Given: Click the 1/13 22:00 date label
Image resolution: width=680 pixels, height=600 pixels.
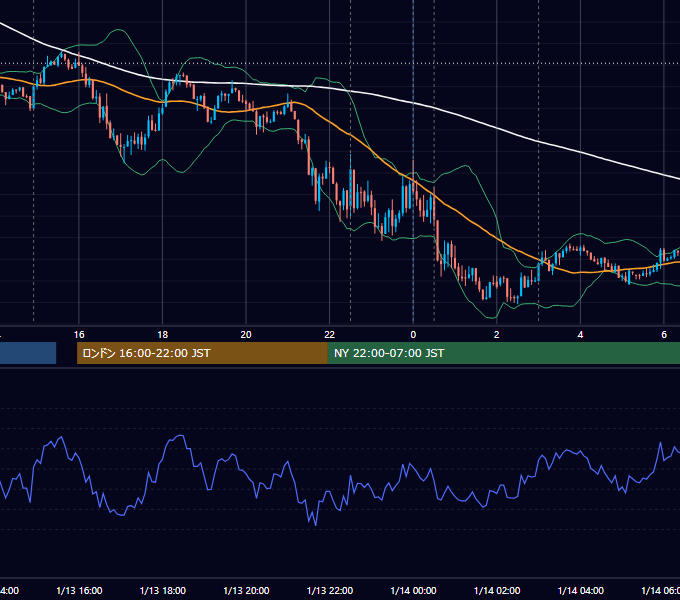Looking at the screenshot, I should (x=330, y=590).
